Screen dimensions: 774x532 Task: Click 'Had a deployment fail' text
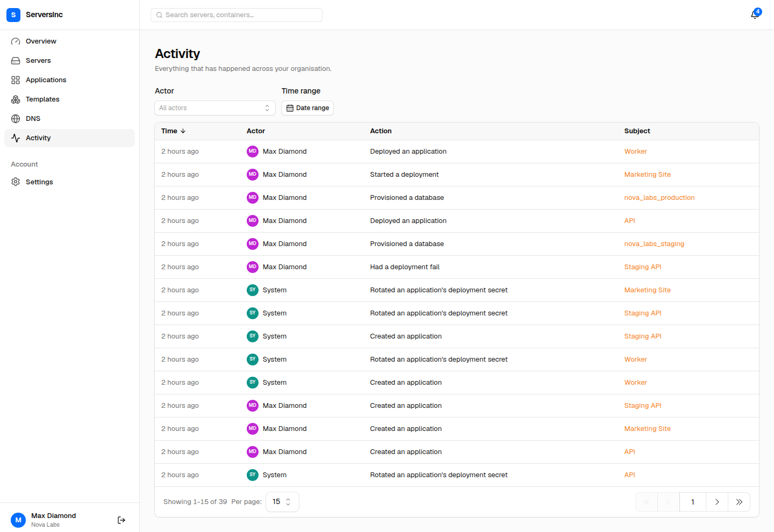405,267
